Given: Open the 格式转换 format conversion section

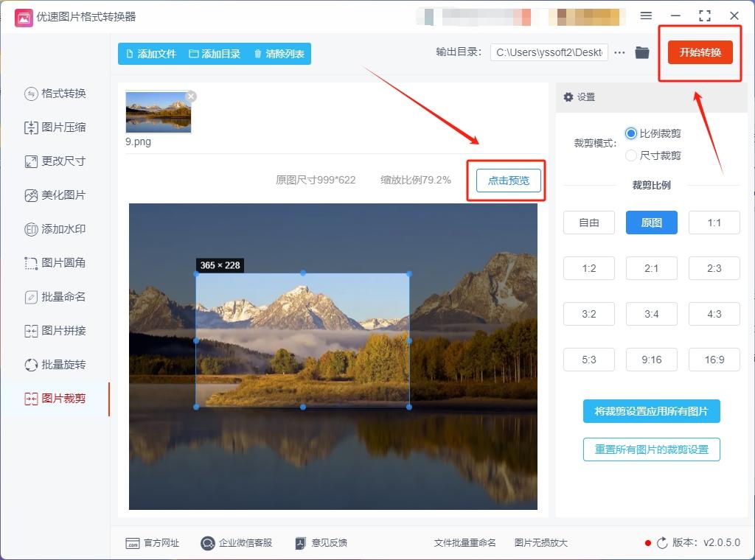Looking at the screenshot, I should pos(55,94).
